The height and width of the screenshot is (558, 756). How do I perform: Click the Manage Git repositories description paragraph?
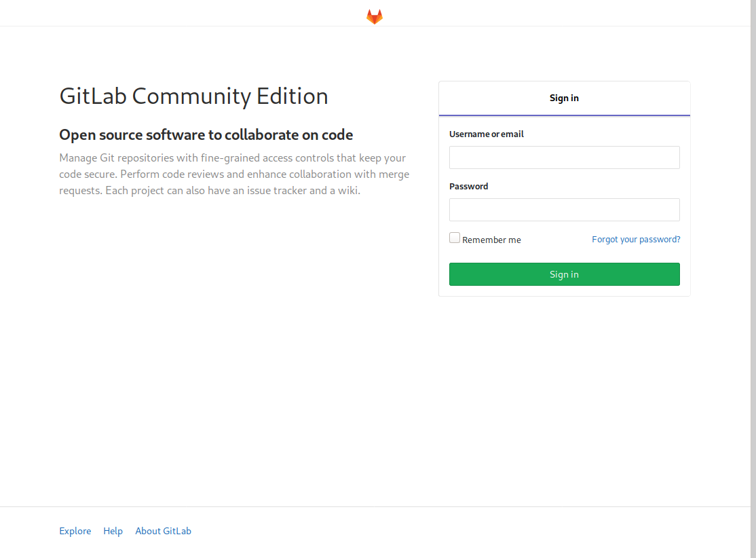tap(234, 174)
